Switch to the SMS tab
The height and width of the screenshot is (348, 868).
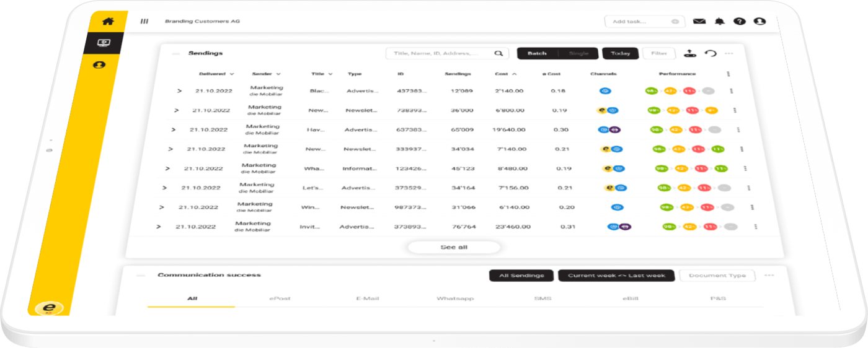(x=542, y=298)
